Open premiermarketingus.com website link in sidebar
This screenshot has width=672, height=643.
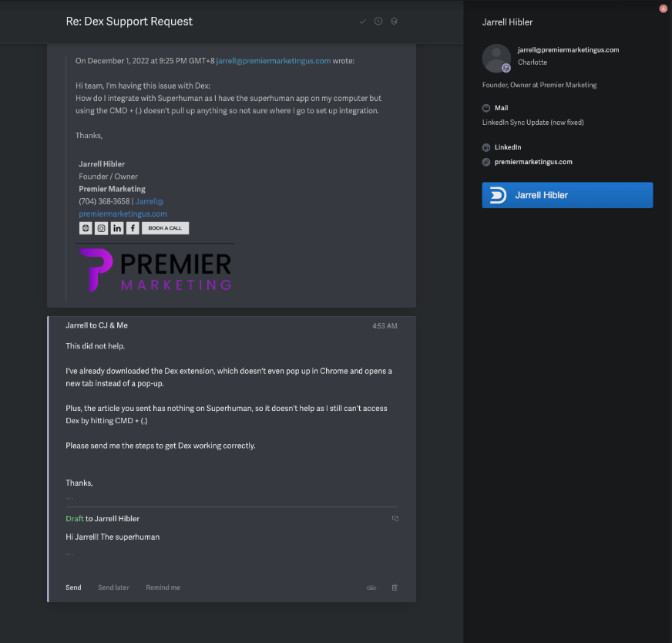533,162
